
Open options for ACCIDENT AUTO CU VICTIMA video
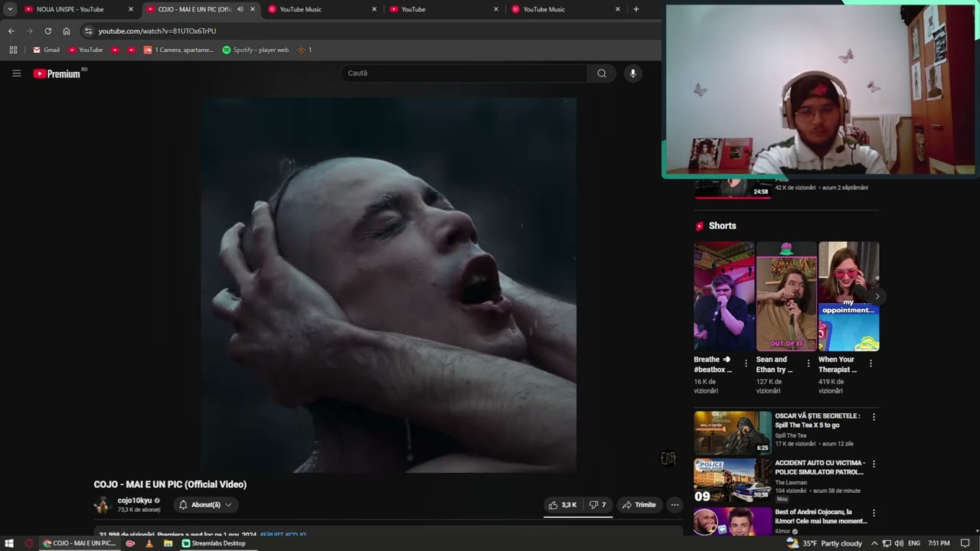[x=874, y=464]
